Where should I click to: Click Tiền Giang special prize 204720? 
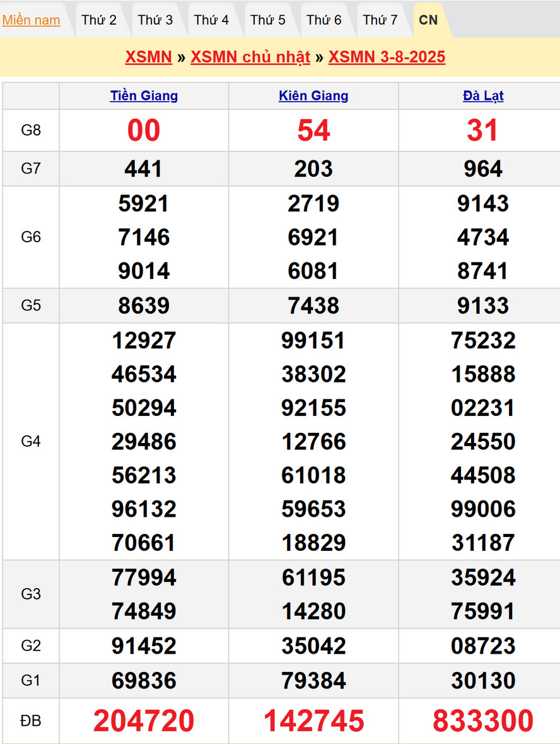tap(144, 721)
